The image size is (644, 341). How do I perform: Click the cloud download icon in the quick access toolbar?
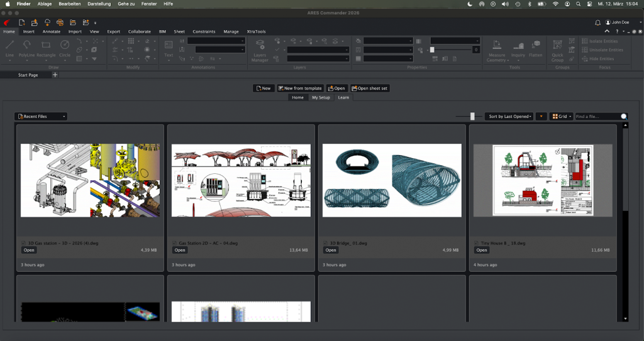point(47,23)
